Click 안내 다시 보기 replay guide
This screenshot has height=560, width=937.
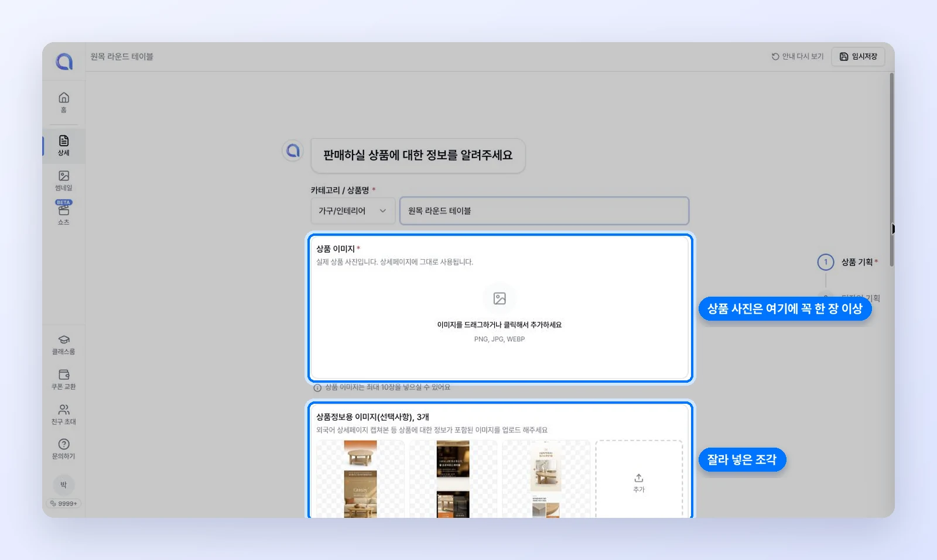click(x=798, y=56)
